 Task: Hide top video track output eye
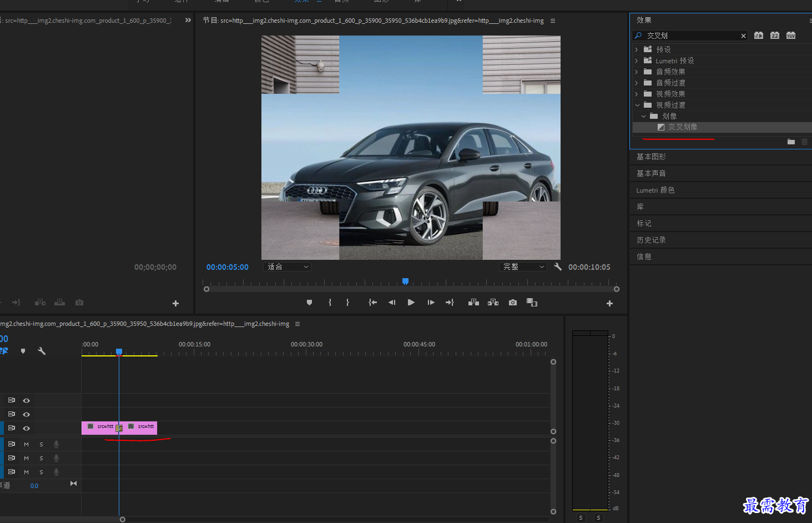click(26, 400)
